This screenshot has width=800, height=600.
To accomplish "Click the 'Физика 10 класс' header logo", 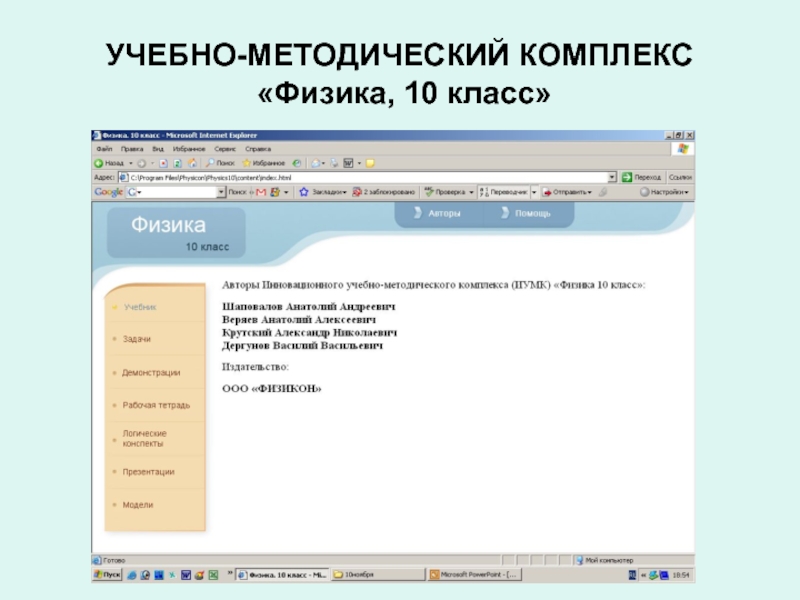I will (176, 233).
